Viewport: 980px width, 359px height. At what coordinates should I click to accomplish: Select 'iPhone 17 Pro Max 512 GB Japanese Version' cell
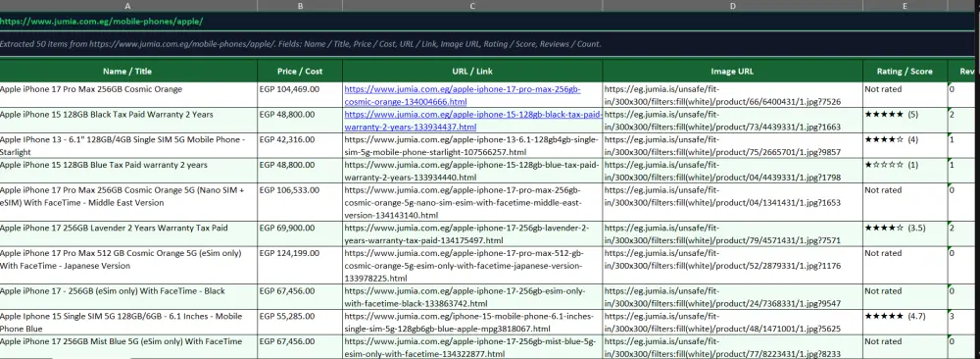128,265
